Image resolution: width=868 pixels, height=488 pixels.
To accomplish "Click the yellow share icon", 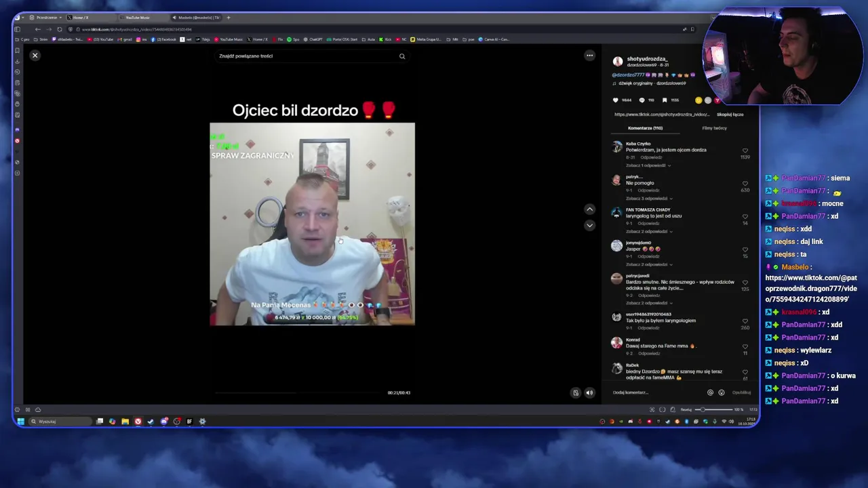I will [698, 100].
